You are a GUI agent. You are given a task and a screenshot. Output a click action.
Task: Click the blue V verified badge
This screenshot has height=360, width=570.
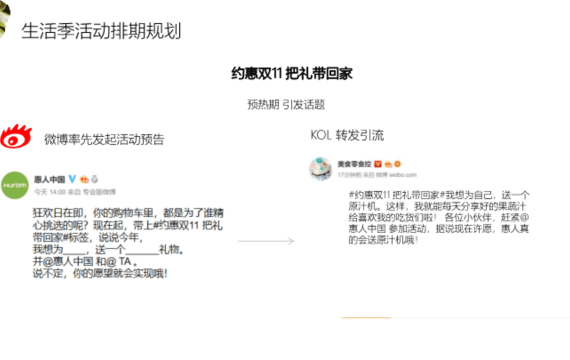(x=72, y=179)
